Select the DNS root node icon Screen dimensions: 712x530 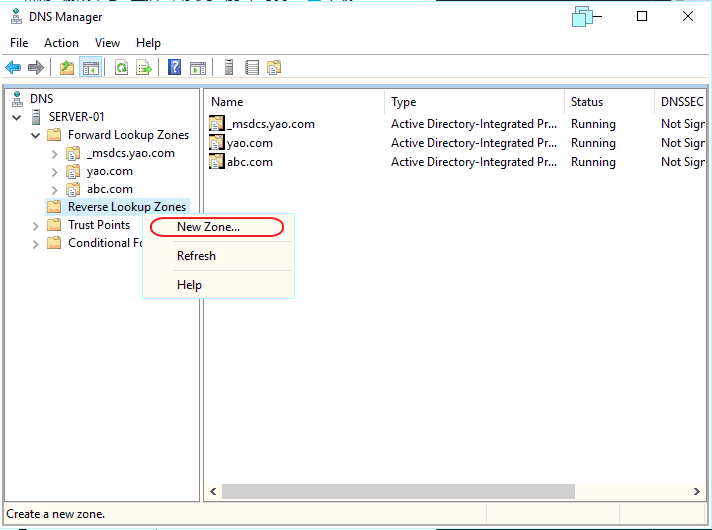pos(17,99)
